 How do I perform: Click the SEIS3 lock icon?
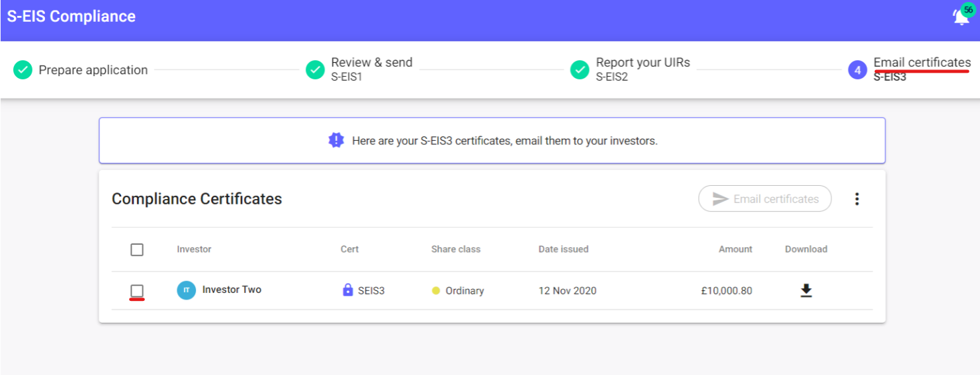coord(348,290)
